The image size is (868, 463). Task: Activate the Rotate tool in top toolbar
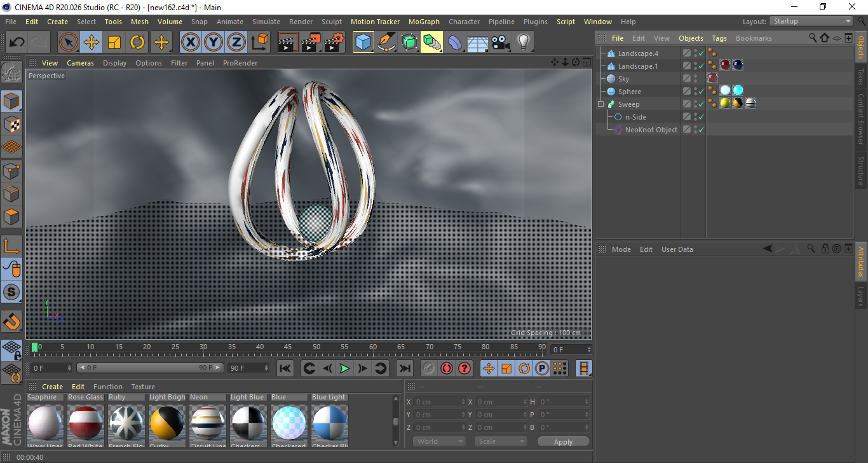(x=137, y=43)
